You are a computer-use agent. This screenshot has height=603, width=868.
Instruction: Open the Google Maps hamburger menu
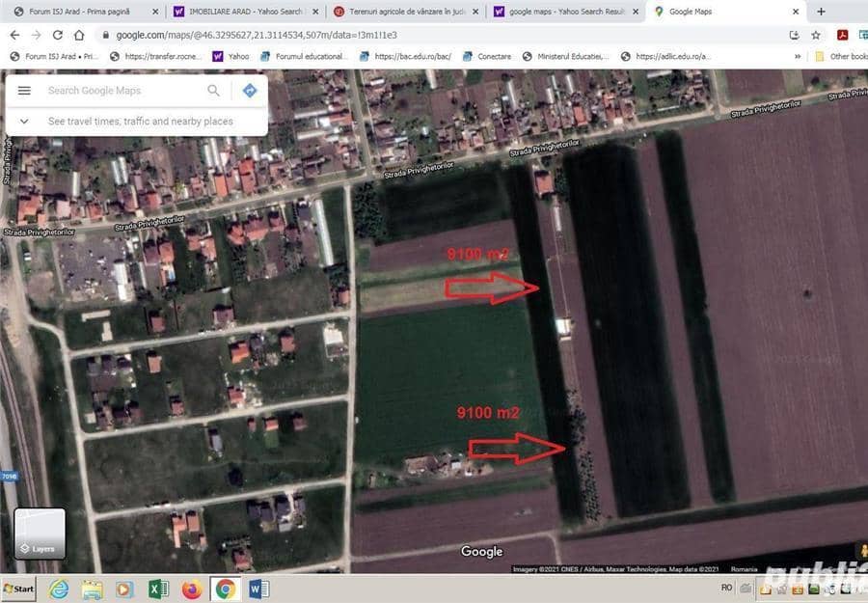(x=24, y=91)
